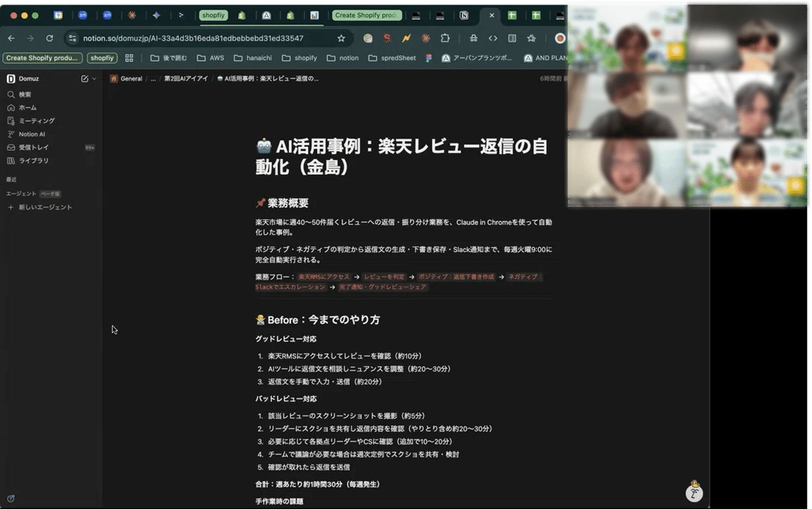Open the AWS bookmark folder

click(210, 58)
